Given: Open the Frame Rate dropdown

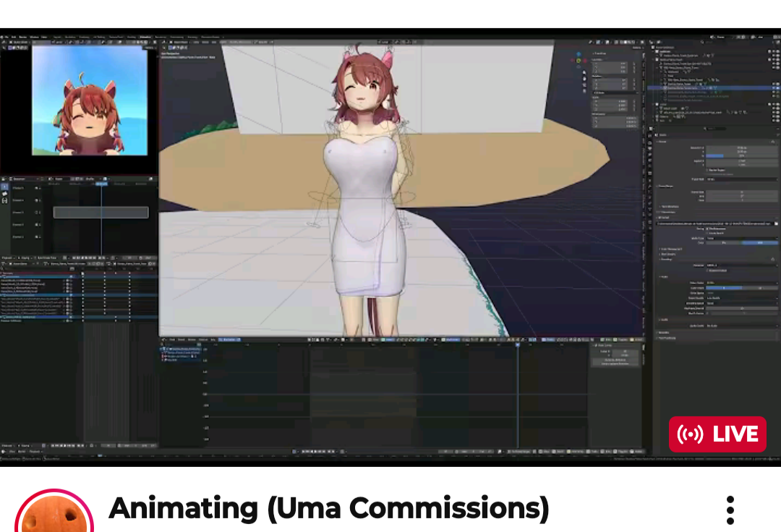Looking at the screenshot, I should coord(742,179).
